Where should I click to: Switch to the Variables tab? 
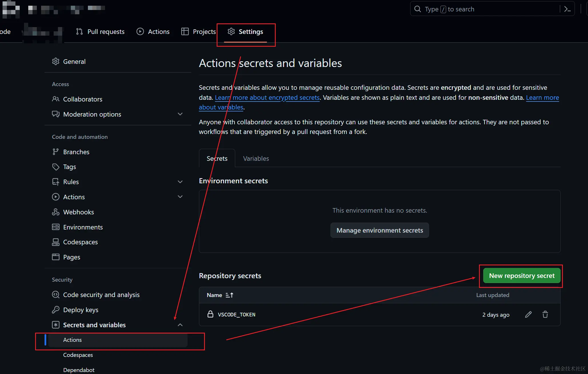point(256,158)
